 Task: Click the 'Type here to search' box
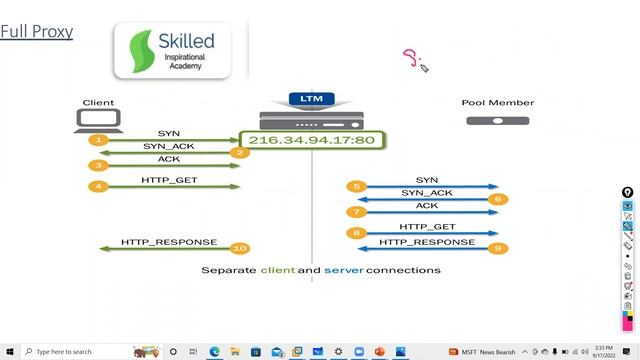coord(92,351)
